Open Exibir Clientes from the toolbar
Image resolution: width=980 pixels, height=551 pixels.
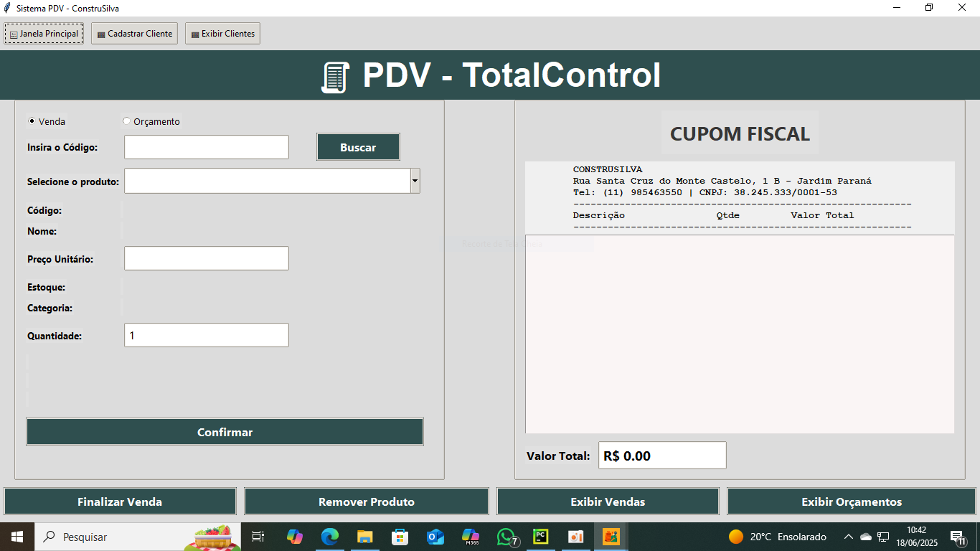tap(222, 34)
